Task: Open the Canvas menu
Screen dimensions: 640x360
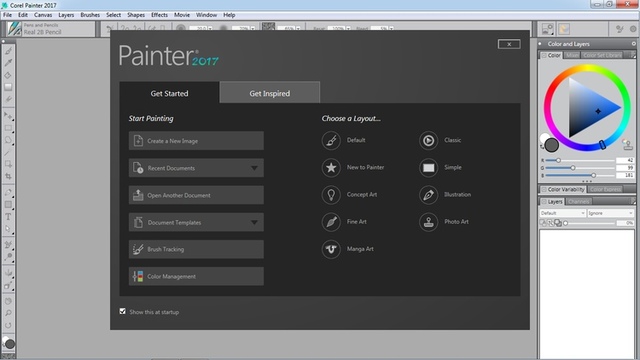Action: [x=43, y=15]
